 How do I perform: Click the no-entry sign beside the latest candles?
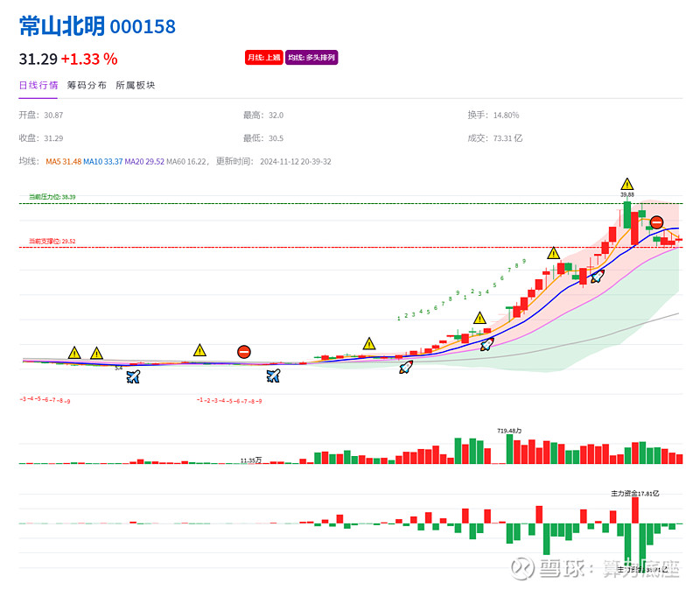coord(656,222)
